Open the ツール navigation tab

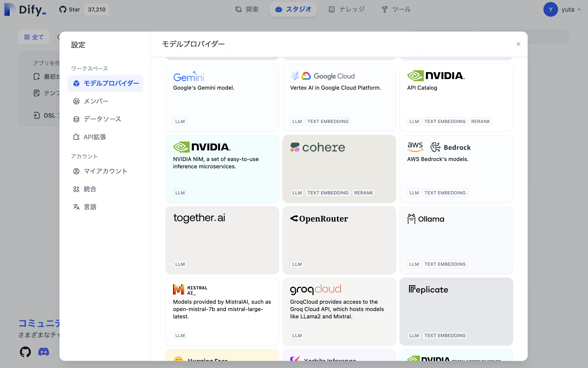point(396,10)
